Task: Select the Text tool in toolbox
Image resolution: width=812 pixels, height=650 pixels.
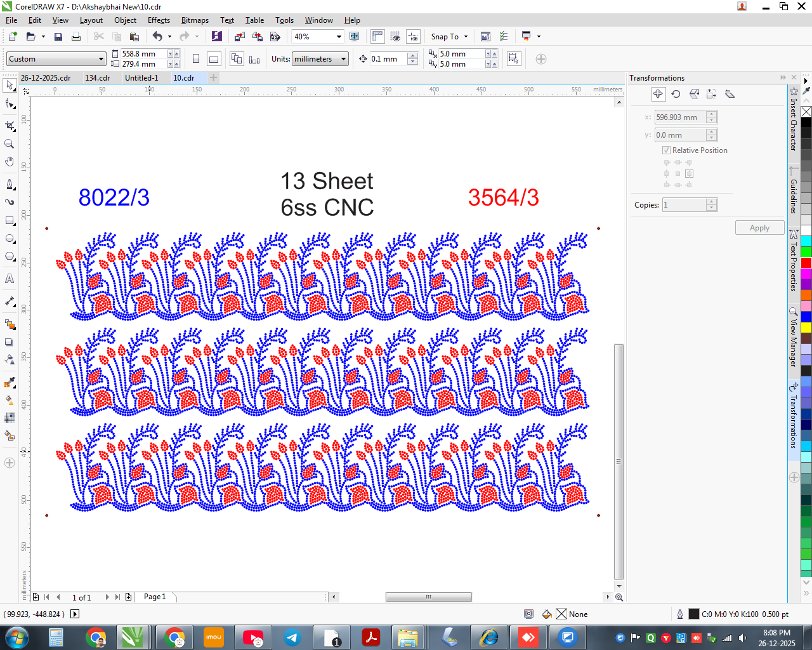Action: point(10,279)
